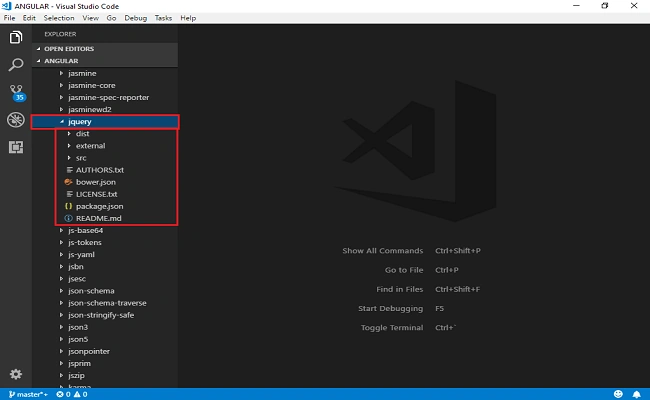Click the Show All Commands hint text
Image resolution: width=650 pixels, height=400 pixels.
383,251
